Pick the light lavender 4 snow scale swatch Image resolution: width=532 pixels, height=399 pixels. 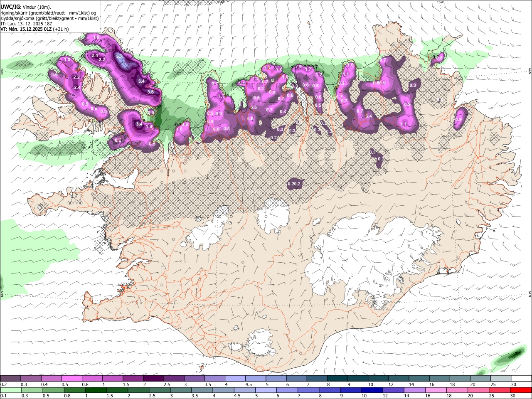235,379
